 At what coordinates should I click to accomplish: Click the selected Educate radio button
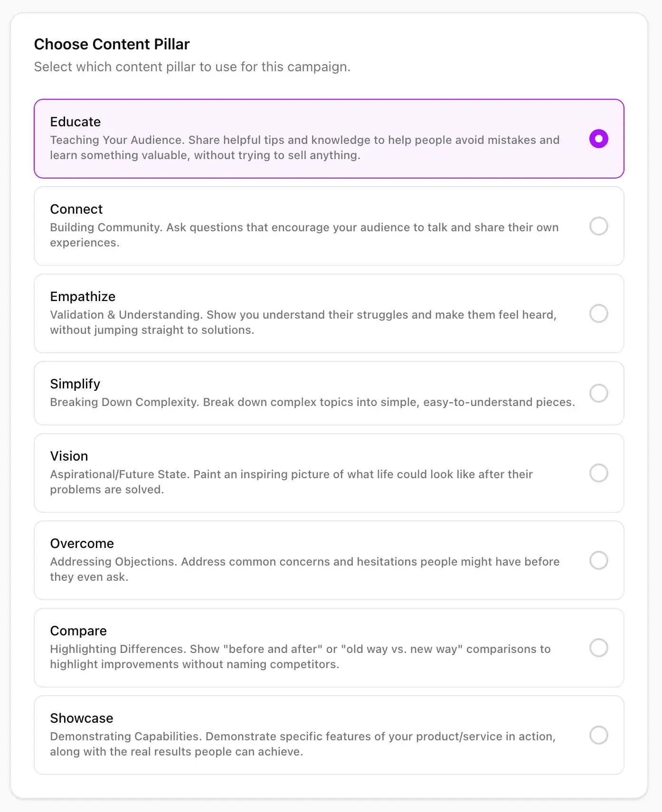click(599, 139)
